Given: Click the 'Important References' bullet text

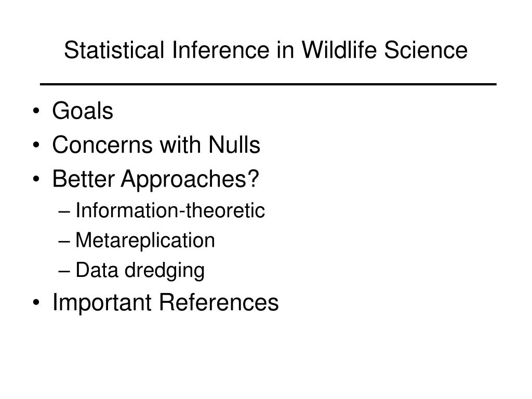Looking at the screenshot, I should click(165, 302).
